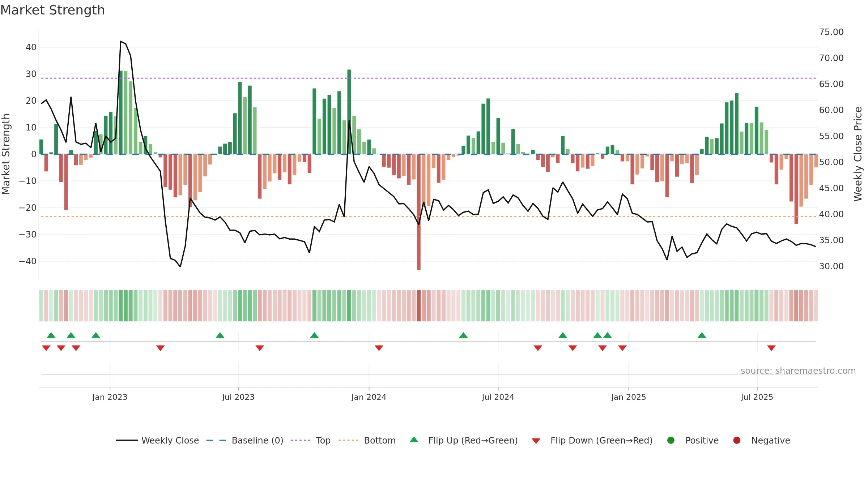Screen dimensions: 868x488
Task: Click the flip-up marker just before Jul 2023
Action: pyautogui.click(x=220, y=335)
